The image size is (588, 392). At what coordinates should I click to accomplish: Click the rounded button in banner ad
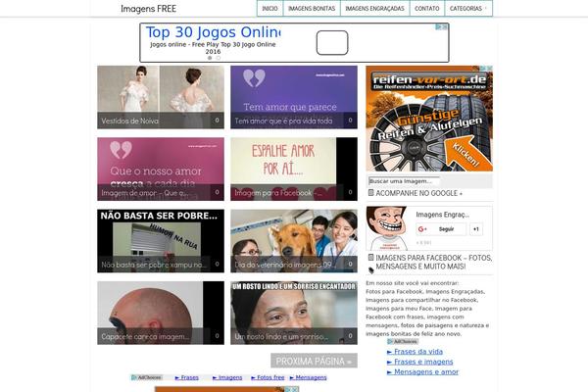[x=332, y=43]
